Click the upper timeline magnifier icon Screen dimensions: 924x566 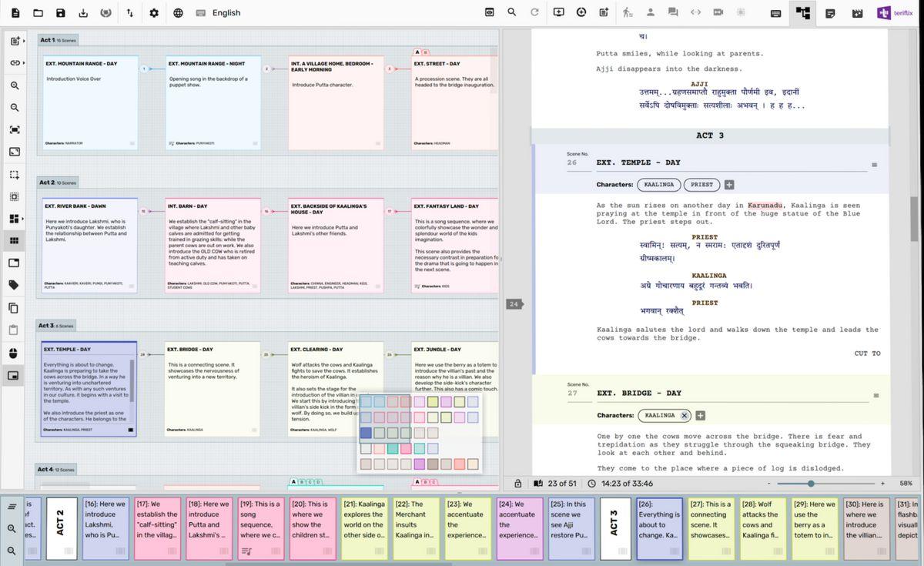point(12,528)
